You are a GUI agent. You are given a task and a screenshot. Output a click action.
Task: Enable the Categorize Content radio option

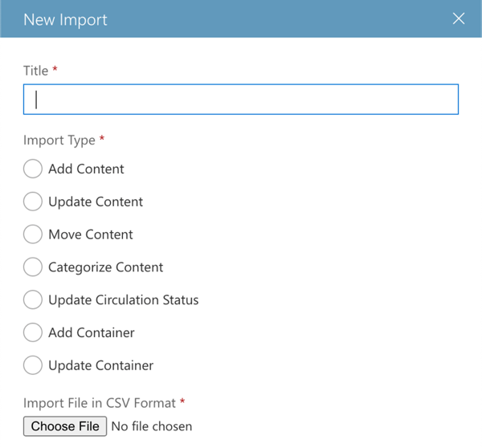[x=33, y=267]
